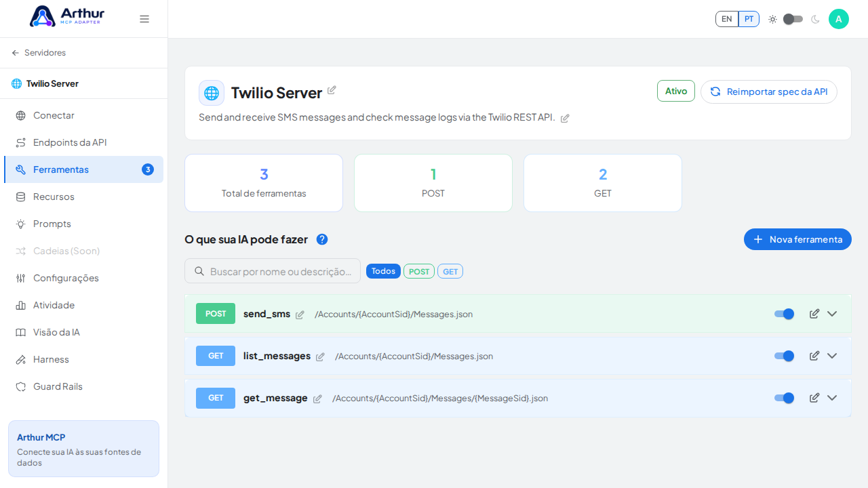This screenshot has width=868, height=488.
Task: Edit the Twilio Server name pencil icon
Action: (x=332, y=90)
